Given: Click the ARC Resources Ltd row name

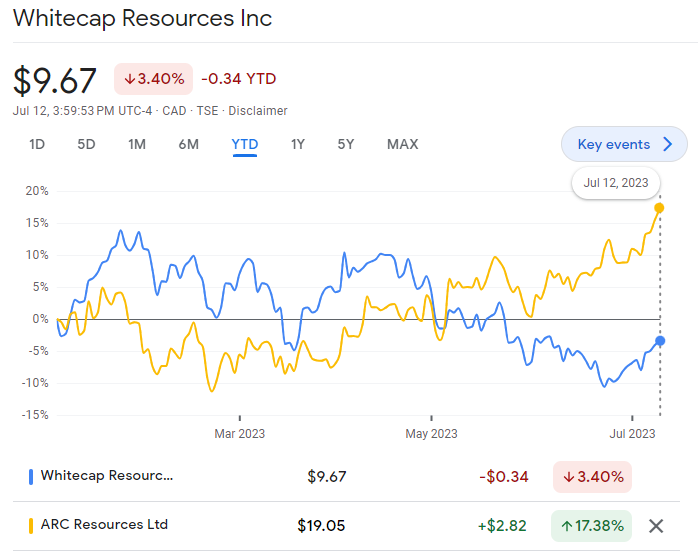Looking at the screenshot, I should point(104,524).
